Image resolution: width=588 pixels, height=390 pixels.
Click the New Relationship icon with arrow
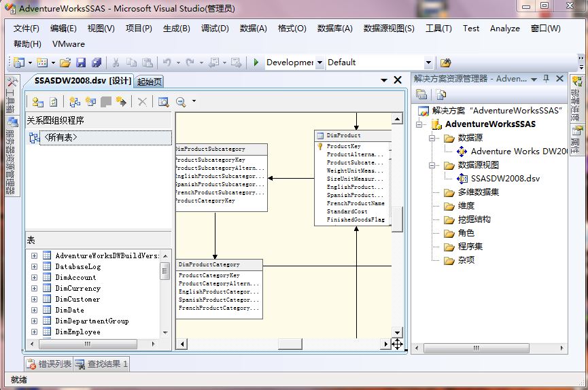[121, 102]
